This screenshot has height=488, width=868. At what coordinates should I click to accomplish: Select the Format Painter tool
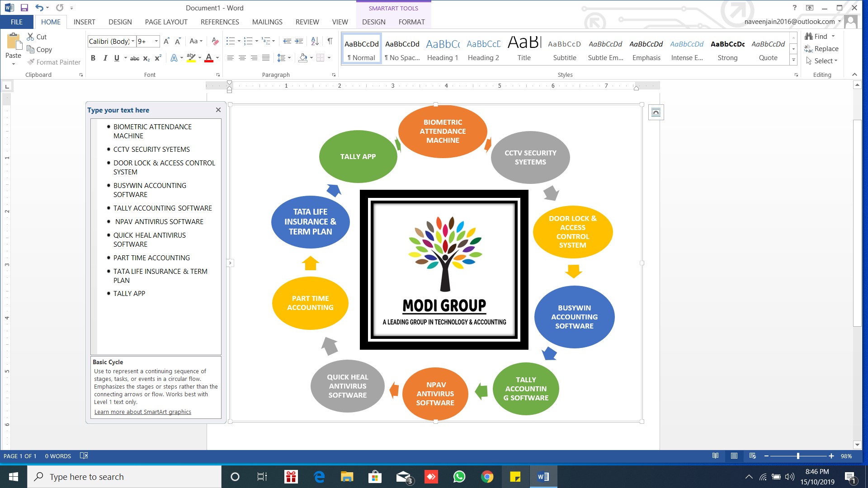(x=53, y=62)
